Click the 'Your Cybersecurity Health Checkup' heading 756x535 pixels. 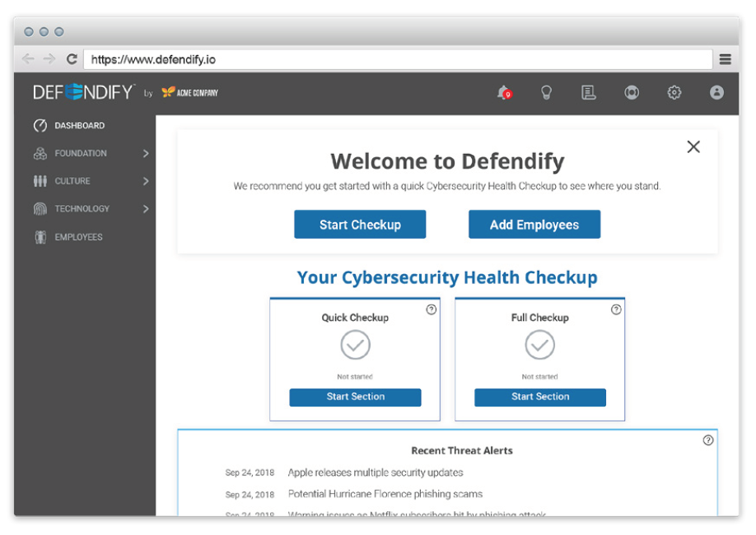tap(447, 277)
